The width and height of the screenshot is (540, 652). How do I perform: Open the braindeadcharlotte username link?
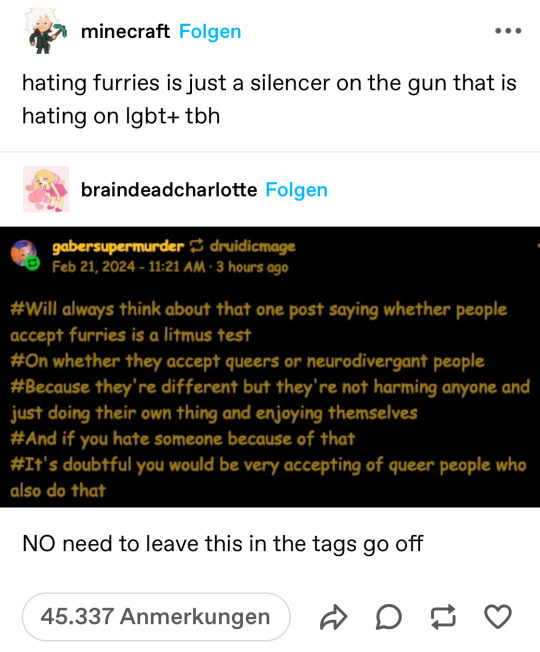169,190
